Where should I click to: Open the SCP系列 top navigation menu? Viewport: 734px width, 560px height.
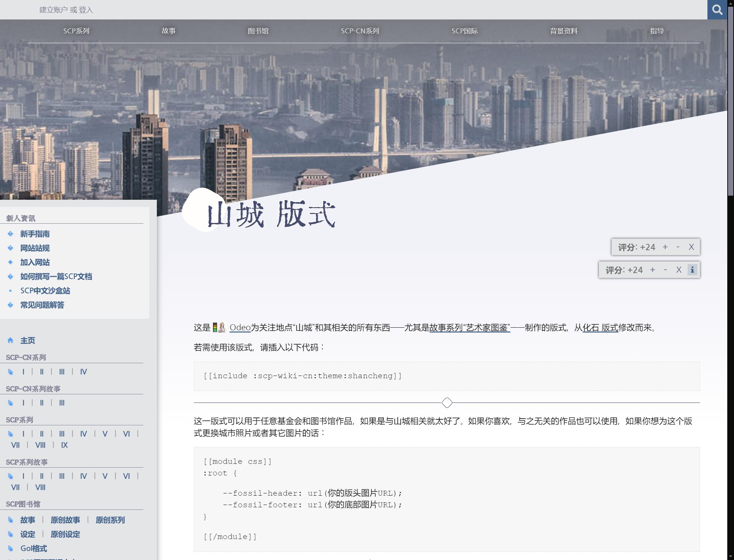76,31
